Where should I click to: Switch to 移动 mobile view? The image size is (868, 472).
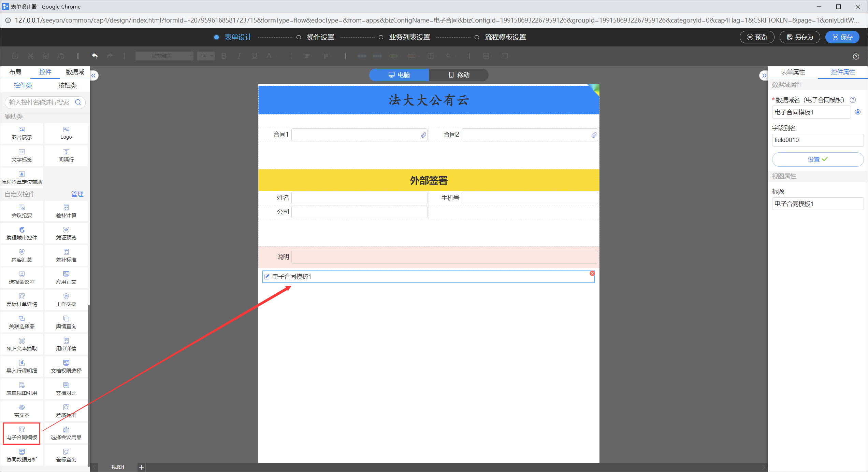pos(459,75)
